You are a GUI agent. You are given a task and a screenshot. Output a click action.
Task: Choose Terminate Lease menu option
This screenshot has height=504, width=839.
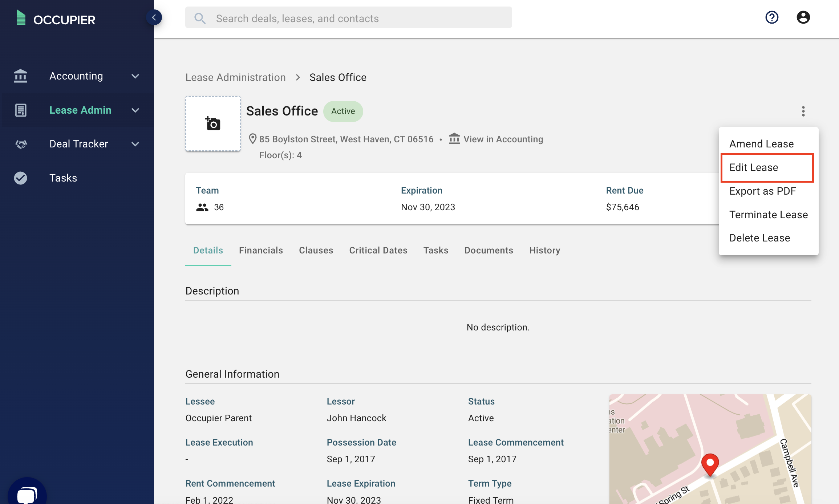pos(768,215)
